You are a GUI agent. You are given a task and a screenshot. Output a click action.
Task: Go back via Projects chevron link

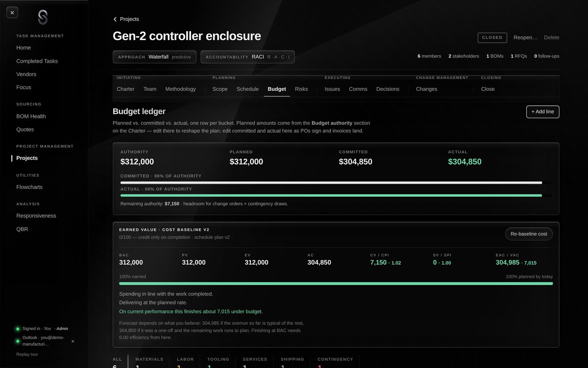[x=126, y=19]
